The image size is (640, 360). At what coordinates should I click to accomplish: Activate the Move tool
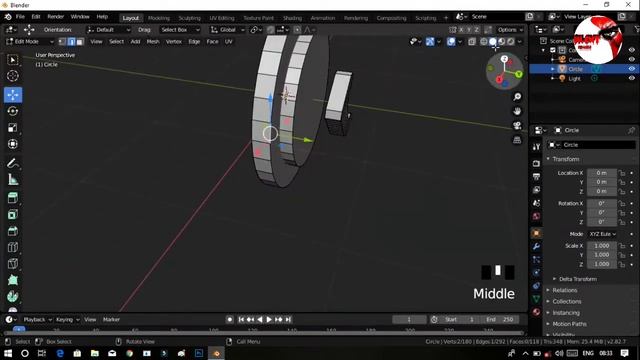point(13,95)
